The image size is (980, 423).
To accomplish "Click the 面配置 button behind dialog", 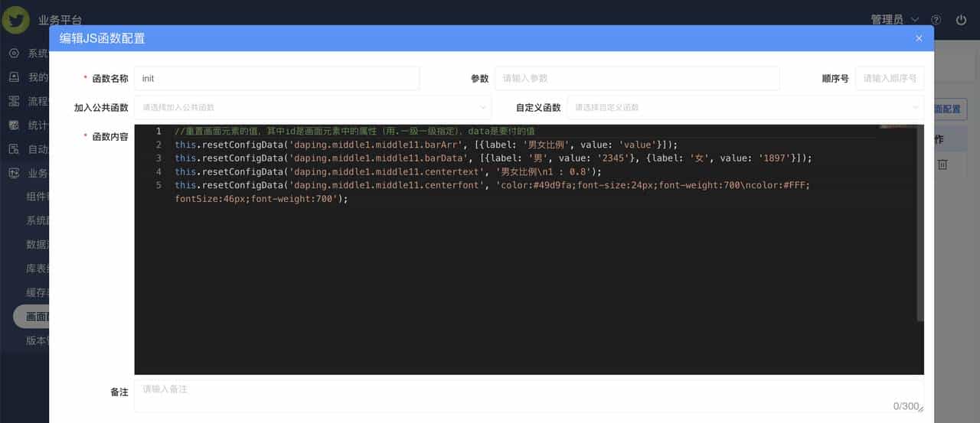I will click(950, 109).
